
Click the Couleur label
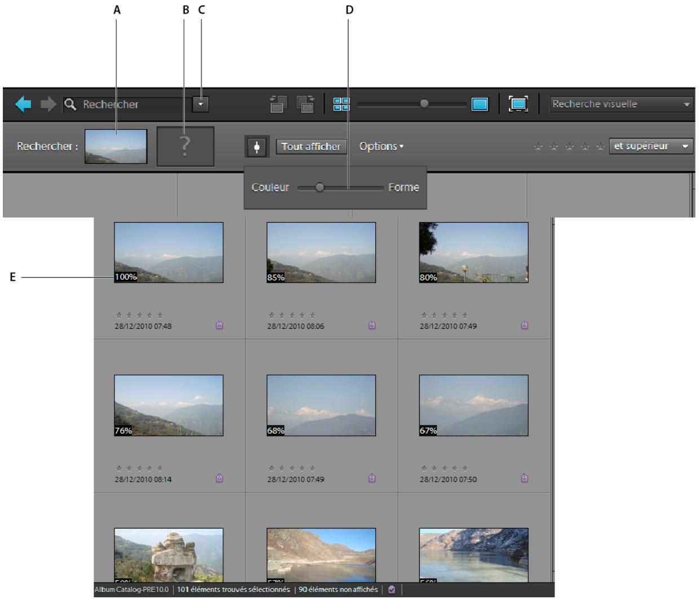point(271,188)
